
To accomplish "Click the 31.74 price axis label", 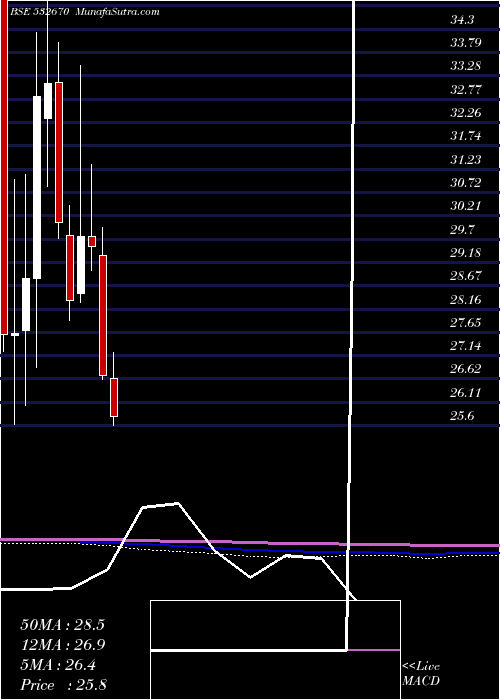I will [x=466, y=136].
